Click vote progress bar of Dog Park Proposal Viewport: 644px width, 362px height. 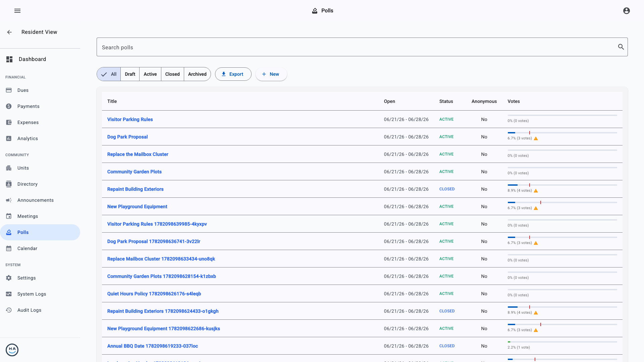tap(562, 133)
